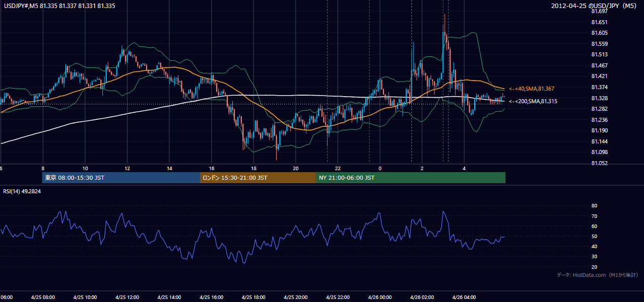The image size is (644, 302).
Task: Select the 東京 08:00-15:30 JST session bar
Action: (121, 178)
